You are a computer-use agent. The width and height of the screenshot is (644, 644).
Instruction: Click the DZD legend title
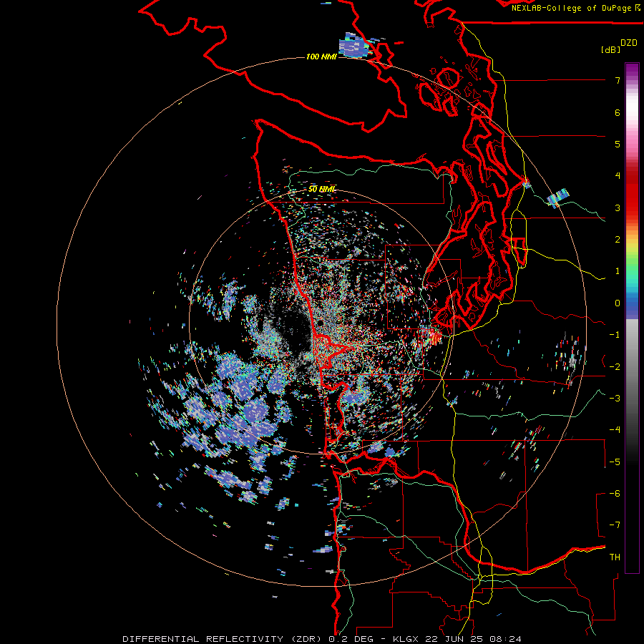tap(629, 43)
